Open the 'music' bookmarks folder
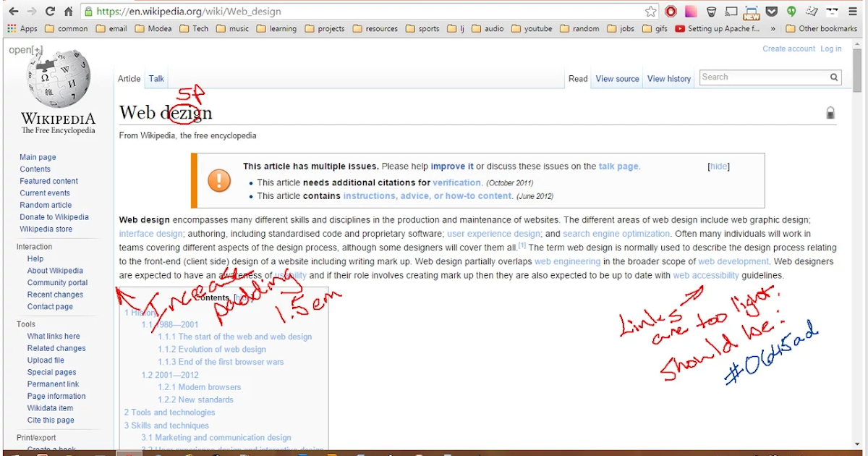 point(231,29)
